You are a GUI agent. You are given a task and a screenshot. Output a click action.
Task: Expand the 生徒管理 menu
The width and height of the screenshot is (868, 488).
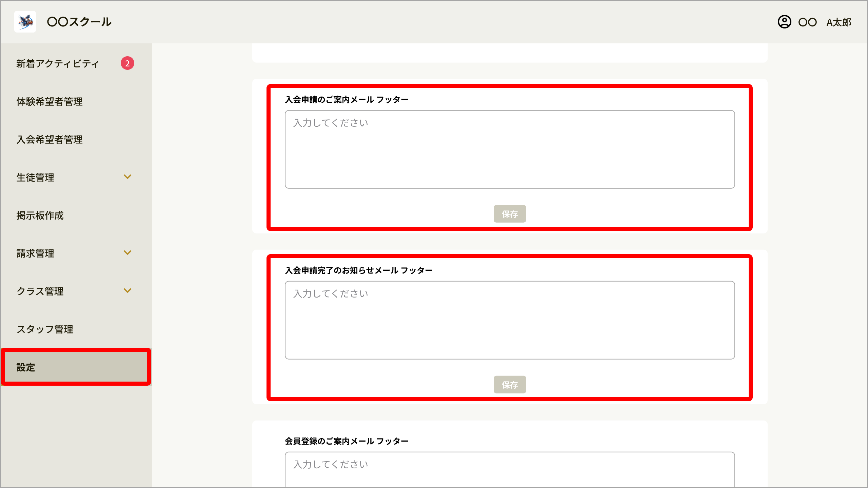click(x=128, y=177)
